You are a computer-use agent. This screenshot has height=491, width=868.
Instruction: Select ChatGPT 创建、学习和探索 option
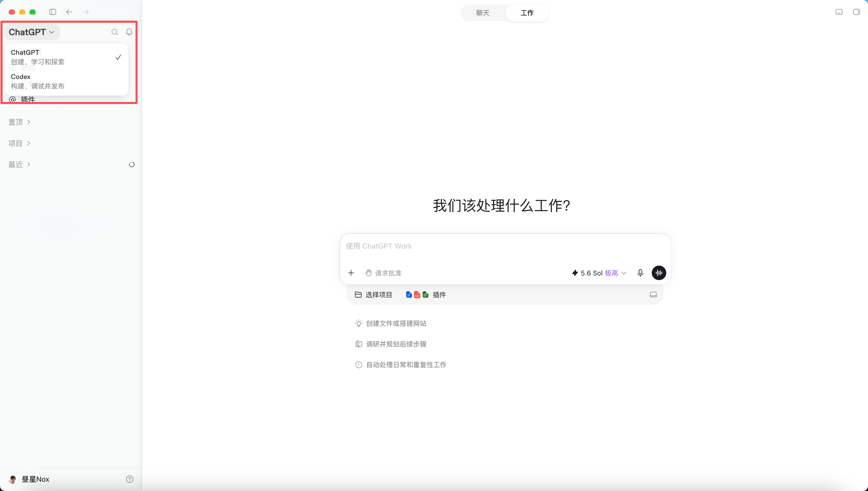pos(66,57)
